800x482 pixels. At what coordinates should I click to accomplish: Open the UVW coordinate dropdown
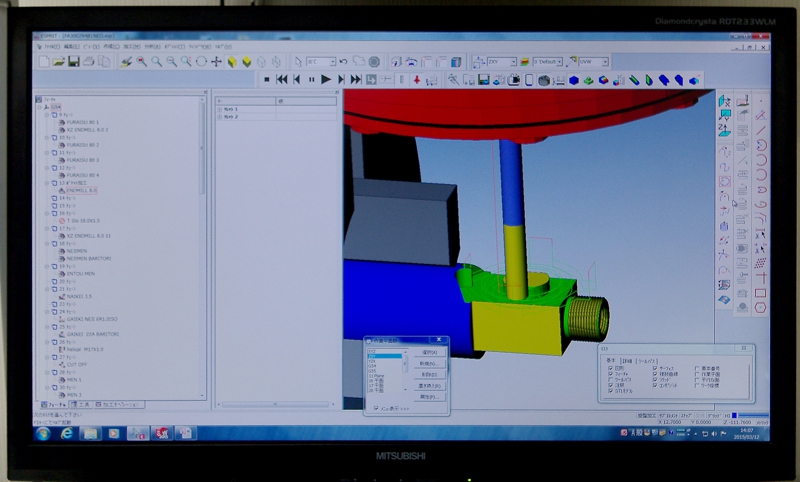pos(606,62)
